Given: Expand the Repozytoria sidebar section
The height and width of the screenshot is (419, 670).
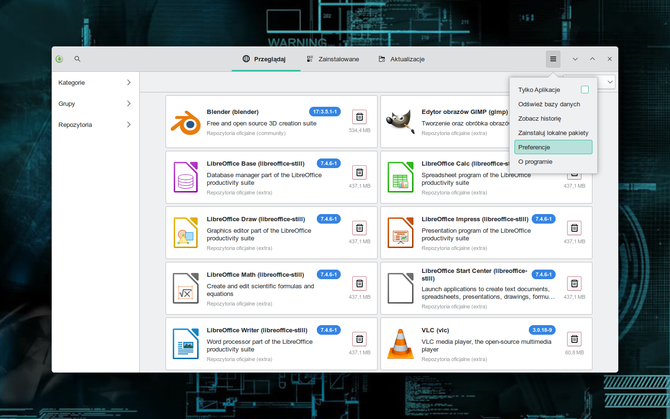Looking at the screenshot, I should pos(95,125).
